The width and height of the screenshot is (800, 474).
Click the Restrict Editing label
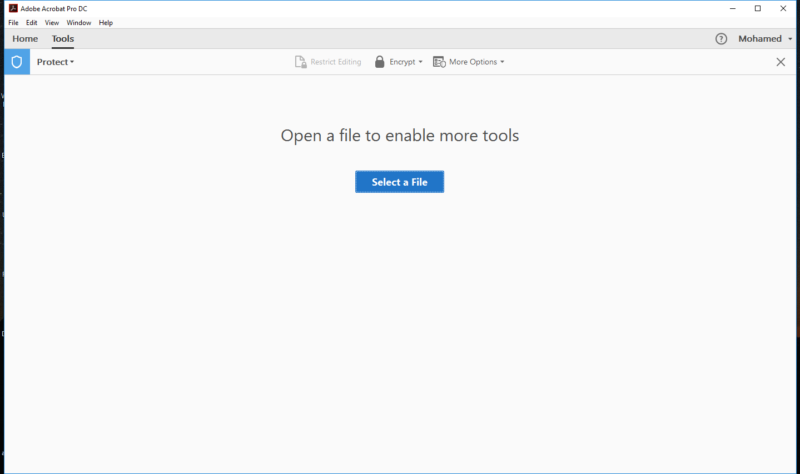pyautogui.click(x=336, y=62)
